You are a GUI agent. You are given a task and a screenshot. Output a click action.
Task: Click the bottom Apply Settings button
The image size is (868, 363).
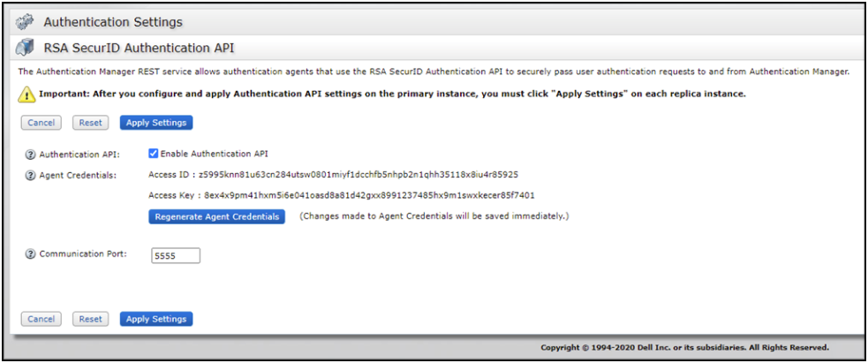click(156, 319)
